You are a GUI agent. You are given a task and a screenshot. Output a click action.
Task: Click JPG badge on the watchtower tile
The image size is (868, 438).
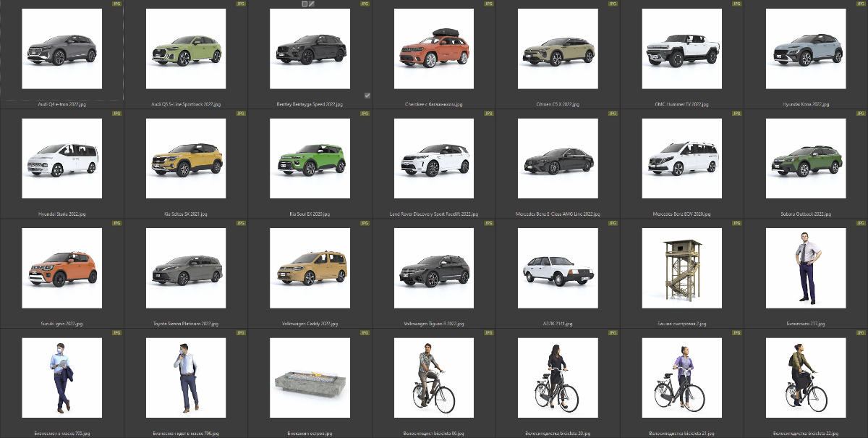[736, 223]
